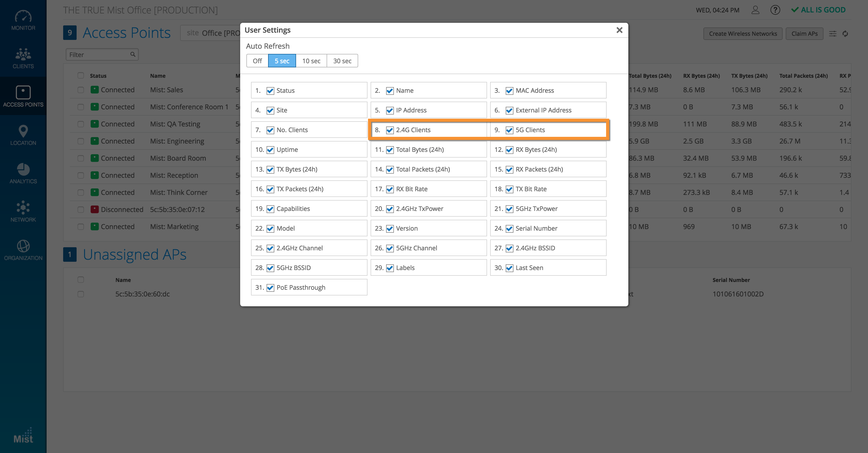Turn auto refresh Off

pos(257,61)
